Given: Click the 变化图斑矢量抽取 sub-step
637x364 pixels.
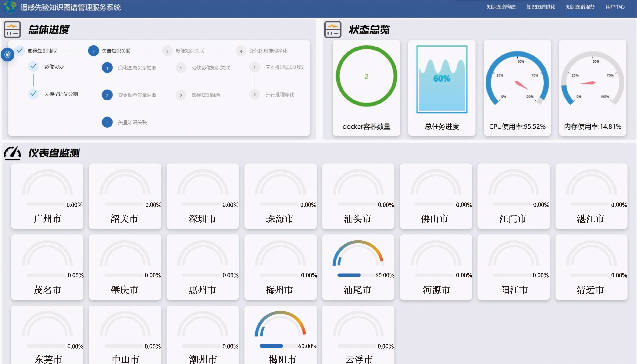Looking at the screenshot, I should point(137,68).
